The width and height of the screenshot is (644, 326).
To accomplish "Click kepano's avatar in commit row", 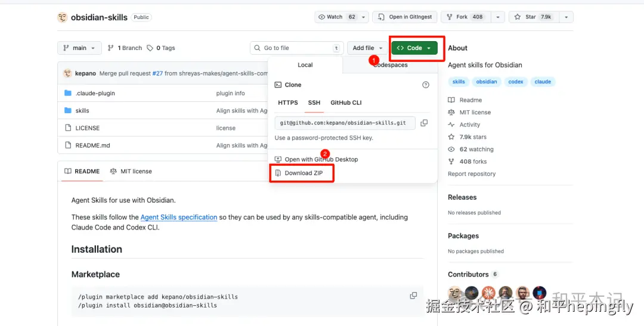I will click(x=67, y=73).
